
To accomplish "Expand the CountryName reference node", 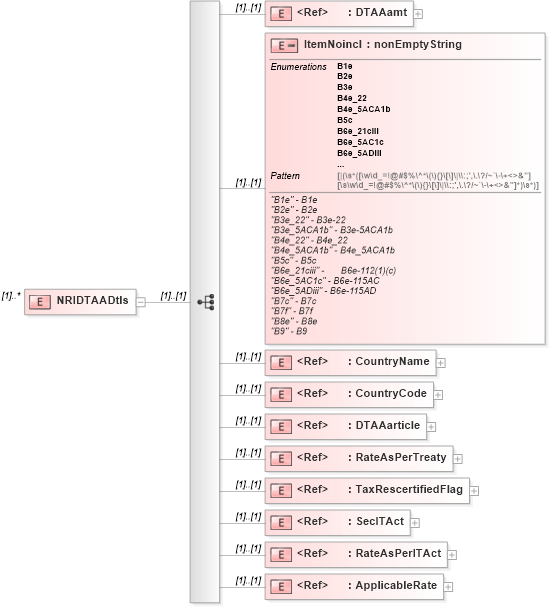I will tap(441, 363).
